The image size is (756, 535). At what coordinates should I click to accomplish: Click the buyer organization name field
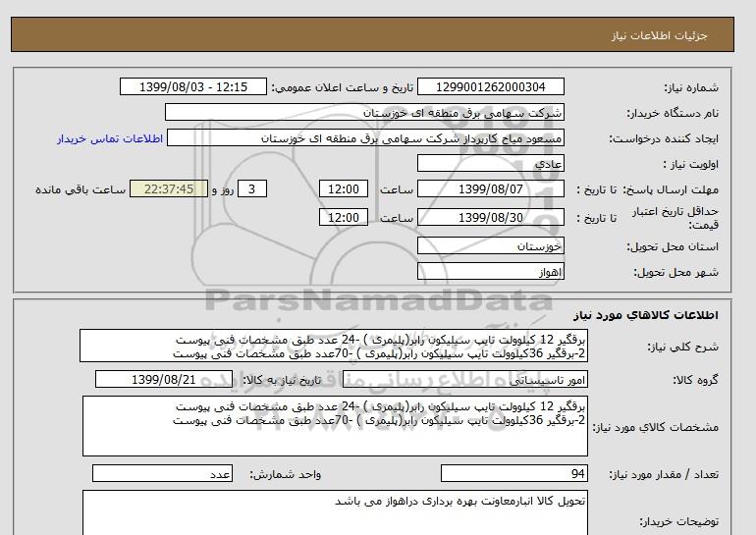pyautogui.click(x=364, y=113)
